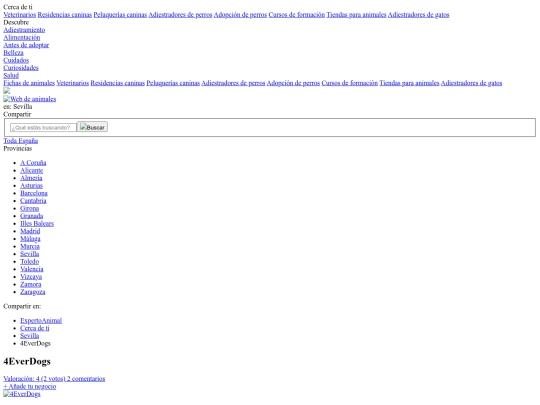Click the Provincias heading text
Image resolution: width=540 pixels, height=405 pixels.
coord(18,148)
